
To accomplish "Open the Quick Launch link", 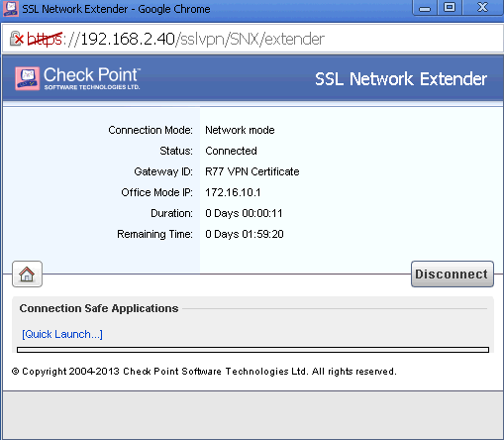I will (62, 334).
